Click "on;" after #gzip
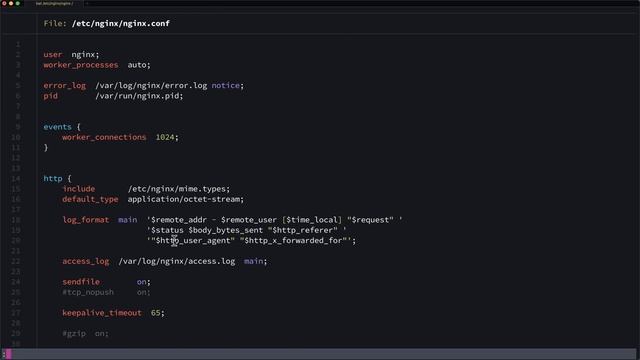The height and width of the screenshot is (360, 640). point(102,333)
